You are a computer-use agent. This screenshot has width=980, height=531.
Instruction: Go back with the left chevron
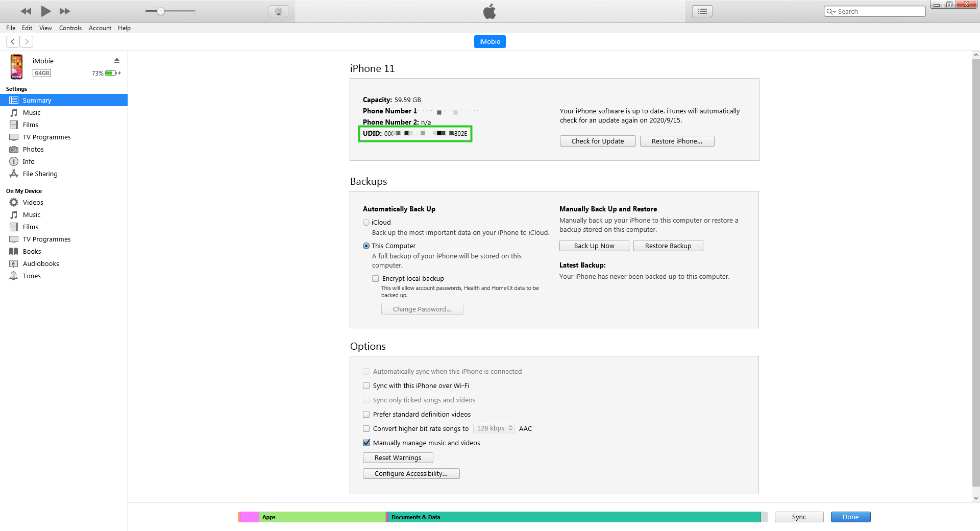coord(13,41)
